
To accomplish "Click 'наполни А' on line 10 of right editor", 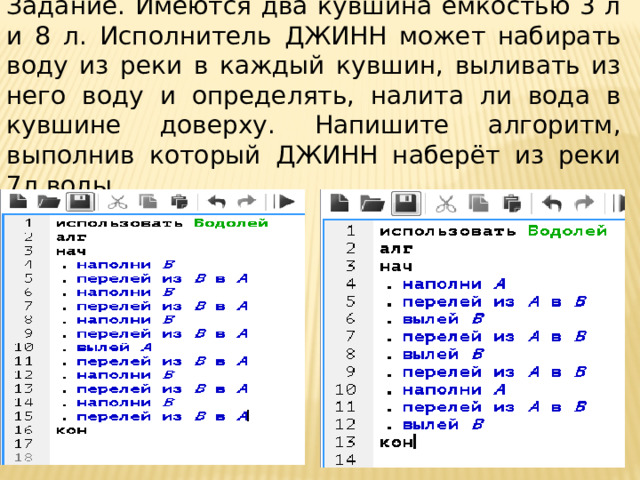I will click(x=454, y=390).
